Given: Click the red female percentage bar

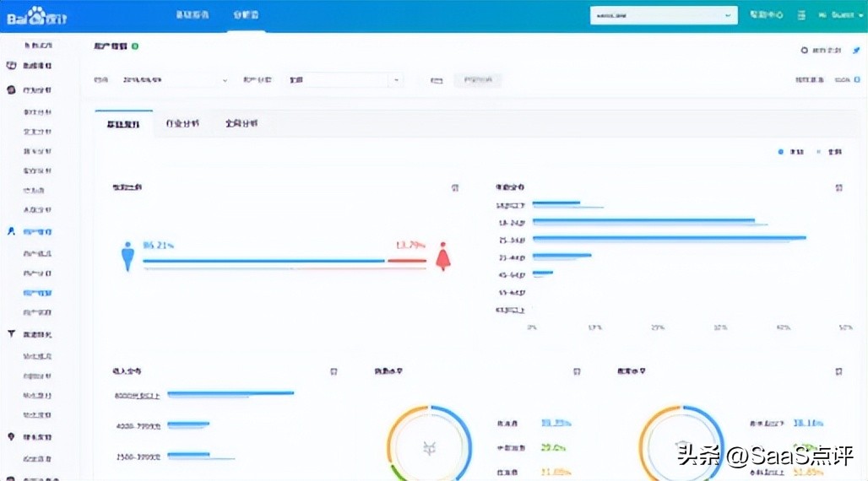Looking at the screenshot, I should (x=407, y=261).
